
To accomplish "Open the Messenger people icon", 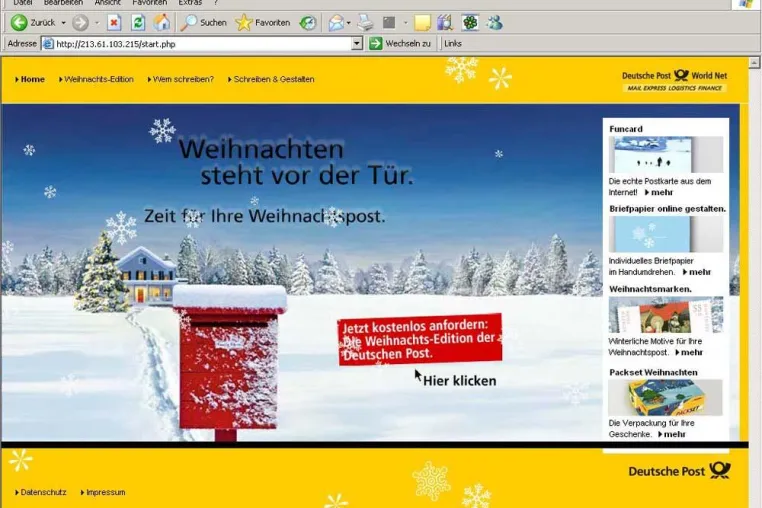I will pyautogui.click(x=495, y=22).
